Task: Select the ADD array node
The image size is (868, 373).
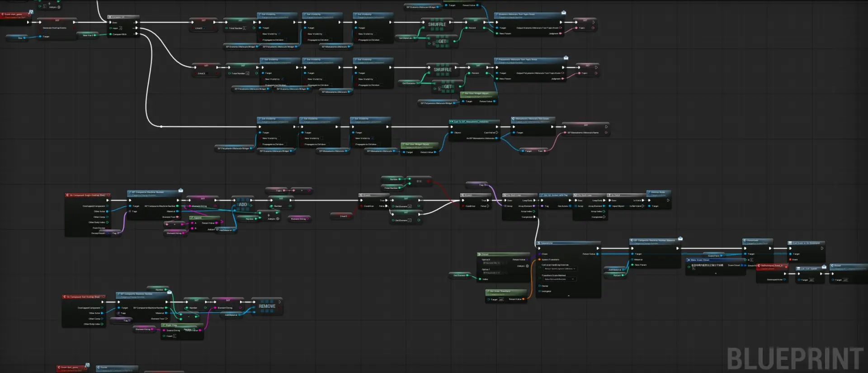Action: 243,205
